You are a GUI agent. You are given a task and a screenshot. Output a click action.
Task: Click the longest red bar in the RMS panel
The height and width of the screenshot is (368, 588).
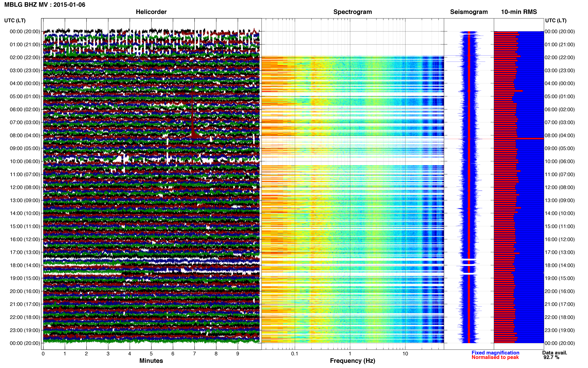click(519, 138)
